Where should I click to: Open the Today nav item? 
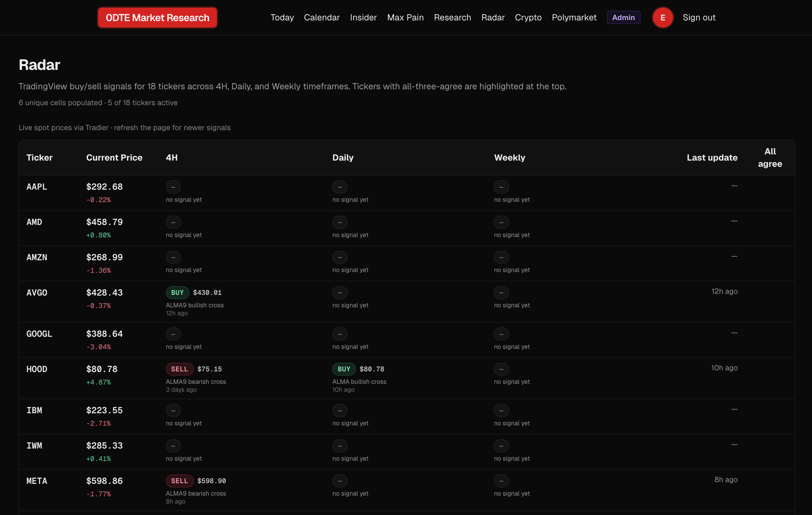click(x=282, y=18)
